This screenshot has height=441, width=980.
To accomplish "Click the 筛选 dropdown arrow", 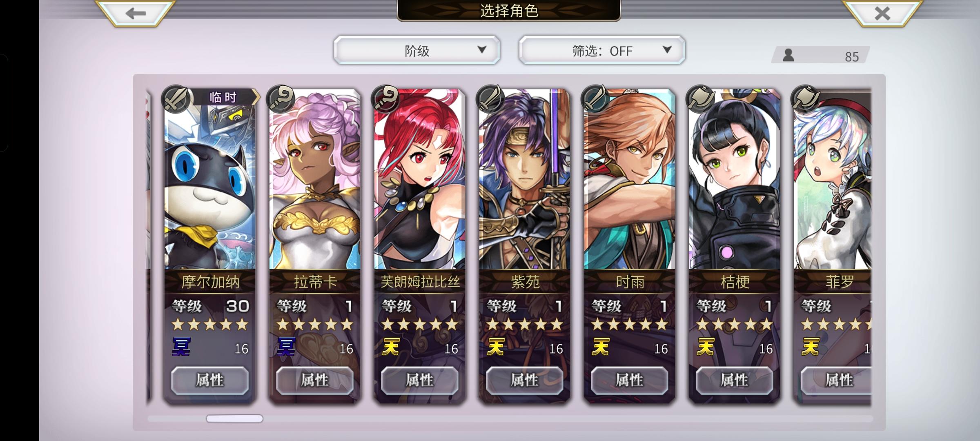I will point(667,50).
